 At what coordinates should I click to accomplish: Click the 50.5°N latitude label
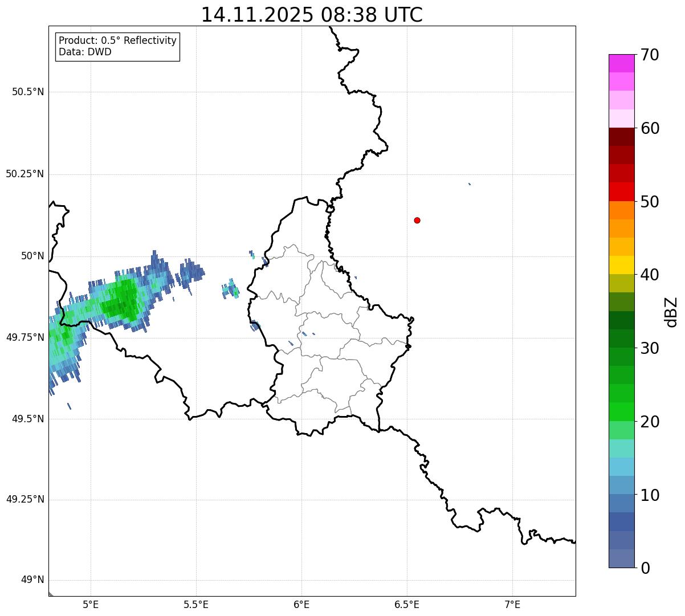click(x=28, y=92)
